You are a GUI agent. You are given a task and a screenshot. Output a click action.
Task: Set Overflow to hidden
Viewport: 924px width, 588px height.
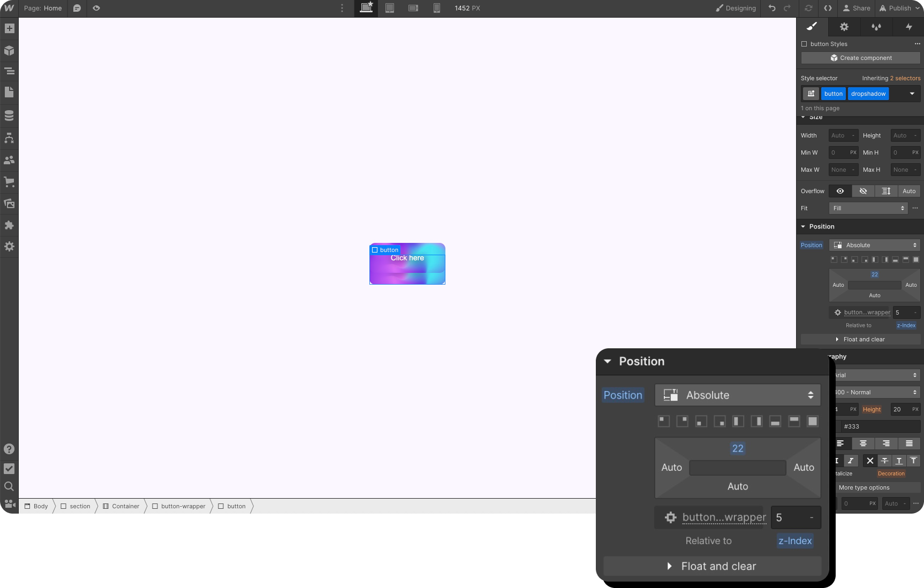[862, 191]
